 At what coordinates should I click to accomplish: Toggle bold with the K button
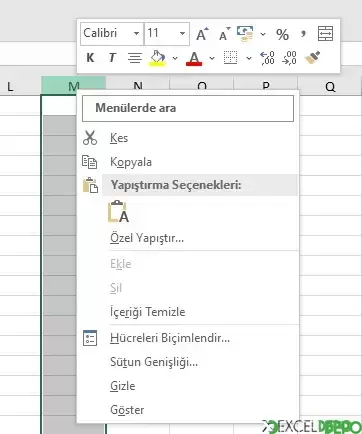[90, 58]
